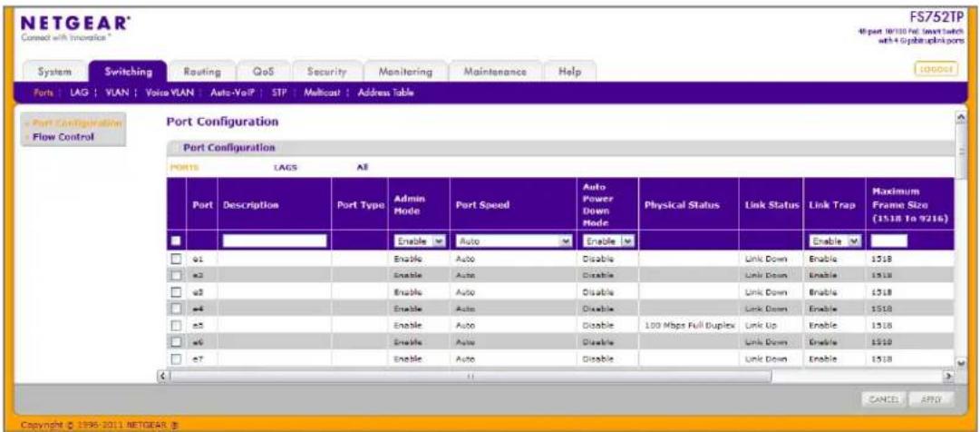Click page scrollbar down arrow
Screen dimensions: 980x432
[x=961, y=362]
